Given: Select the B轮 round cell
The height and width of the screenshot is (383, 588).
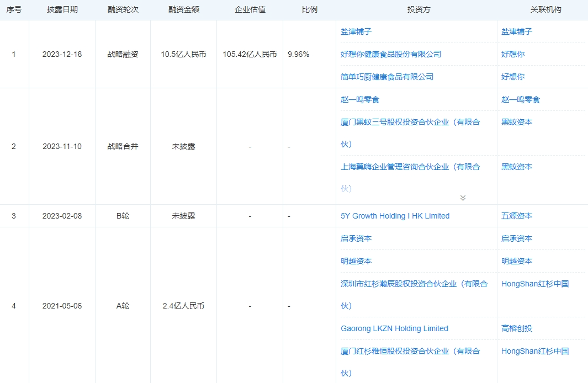Looking at the screenshot, I should click(123, 216).
